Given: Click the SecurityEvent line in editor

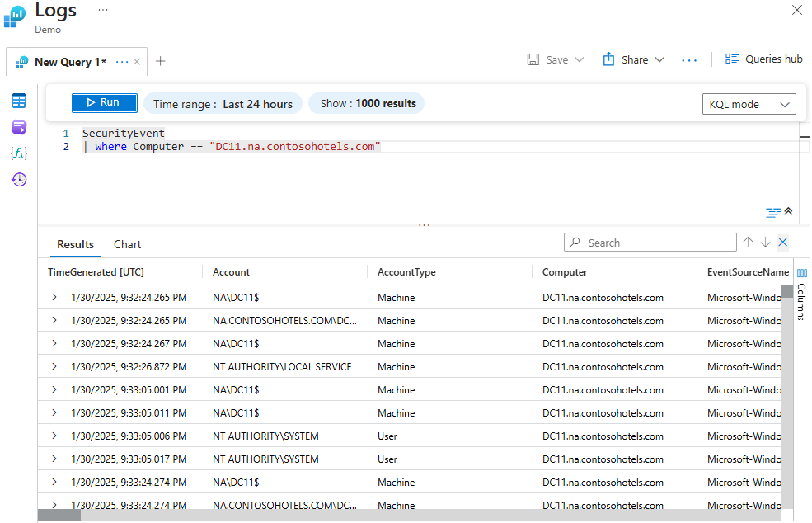Looking at the screenshot, I should point(124,133).
